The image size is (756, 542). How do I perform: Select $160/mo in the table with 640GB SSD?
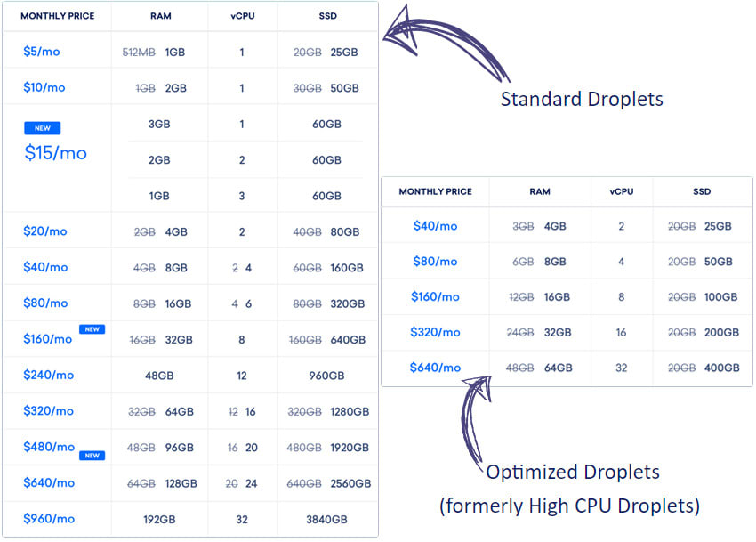tap(47, 339)
